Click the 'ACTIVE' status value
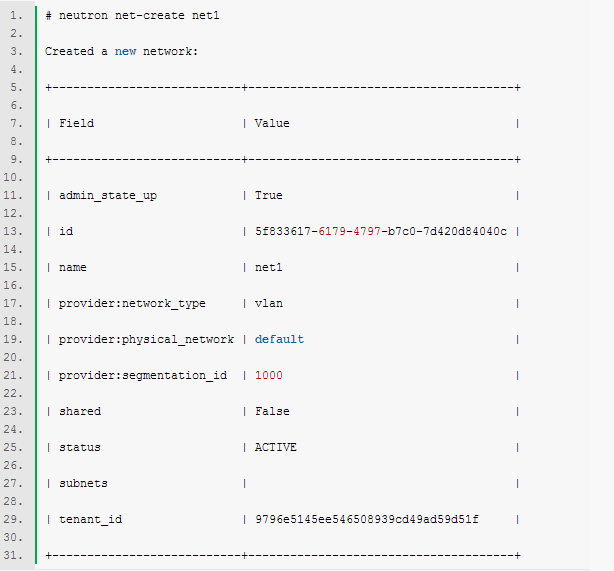This screenshot has height=571, width=614. pos(276,447)
